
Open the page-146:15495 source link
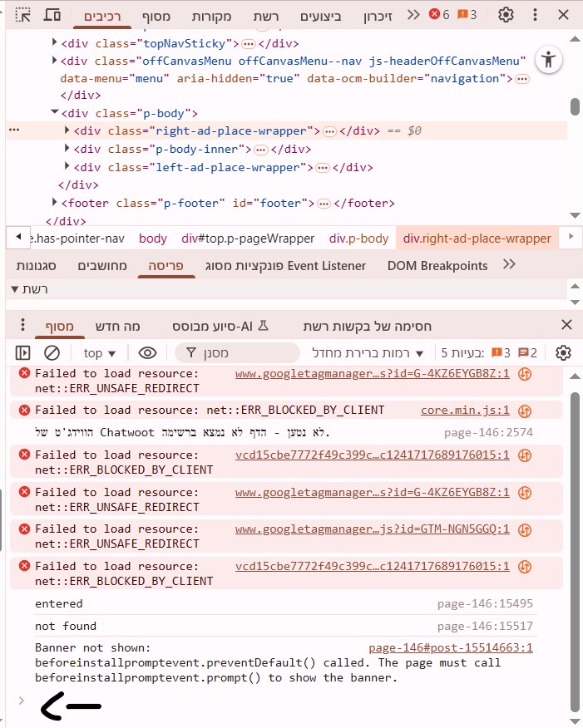click(485, 603)
